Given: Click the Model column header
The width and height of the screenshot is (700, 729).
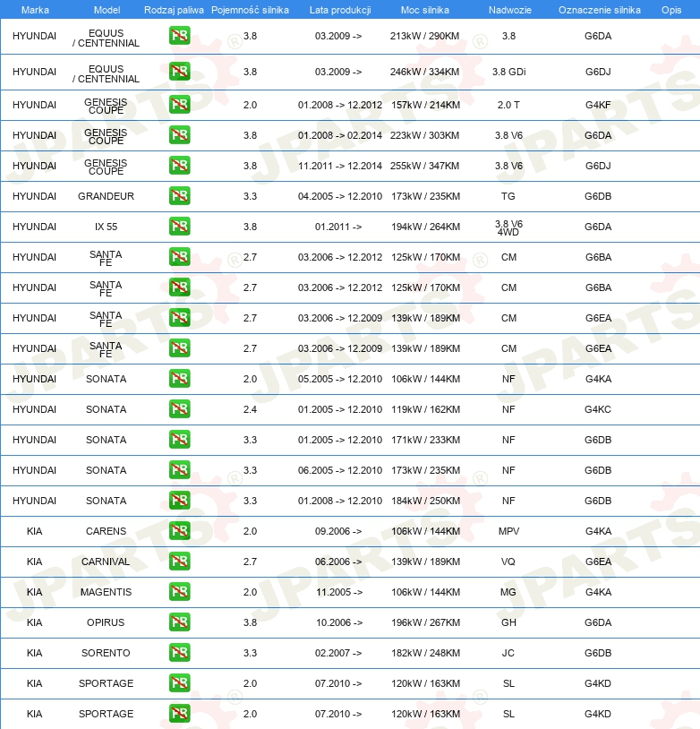Looking at the screenshot, I should [107, 10].
